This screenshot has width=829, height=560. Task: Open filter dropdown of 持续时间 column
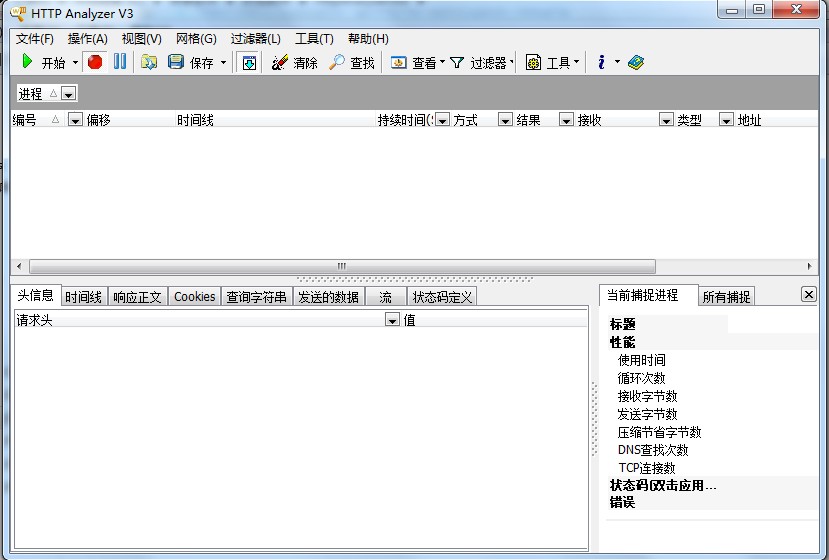click(x=442, y=121)
